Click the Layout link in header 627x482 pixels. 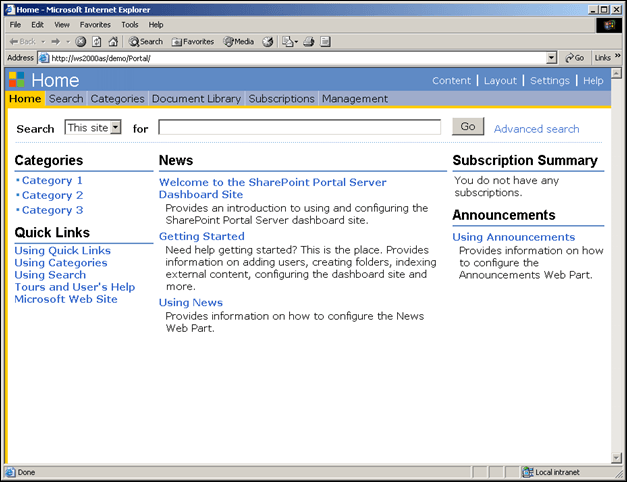point(500,81)
